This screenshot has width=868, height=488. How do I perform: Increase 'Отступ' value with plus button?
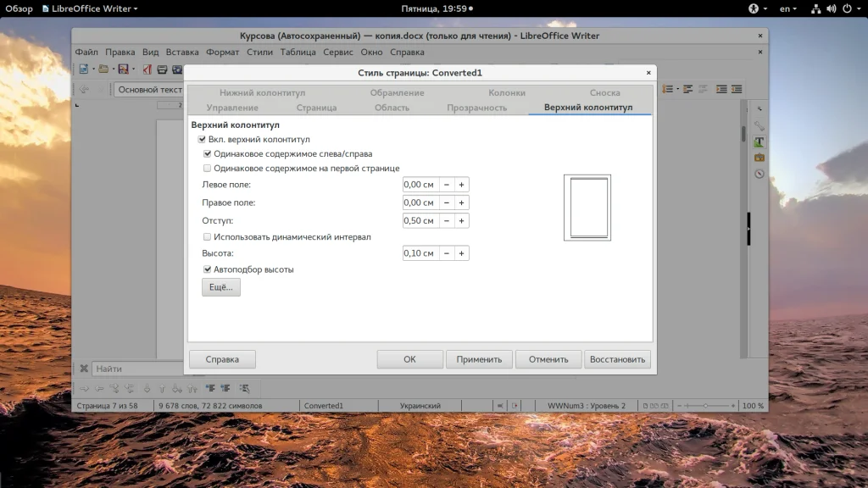pos(462,221)
